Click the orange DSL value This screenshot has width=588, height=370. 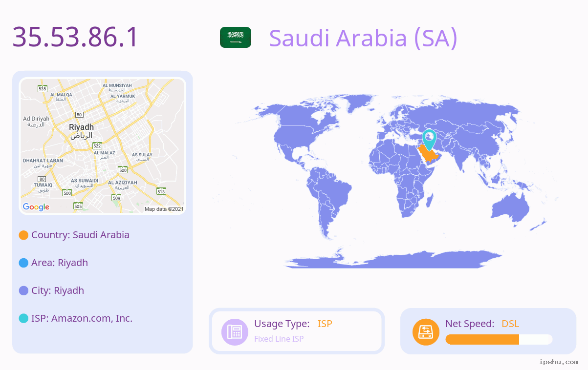click(x=510, y=324)
